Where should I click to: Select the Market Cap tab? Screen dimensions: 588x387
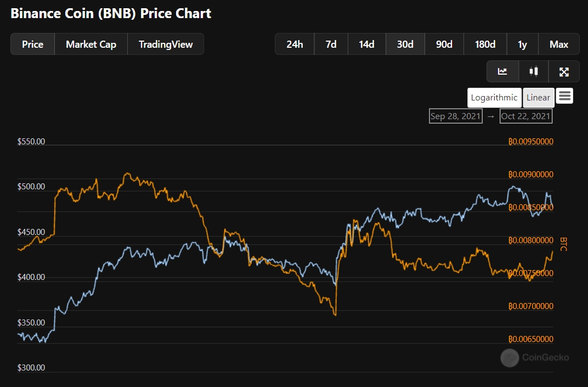(x=91, y=44)
